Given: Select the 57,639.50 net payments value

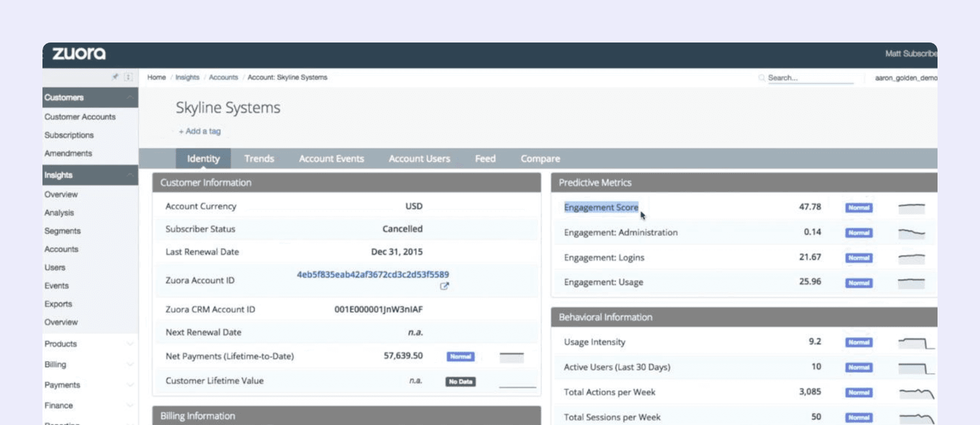Looking at the screenshot, I should (x=403, y=356).
